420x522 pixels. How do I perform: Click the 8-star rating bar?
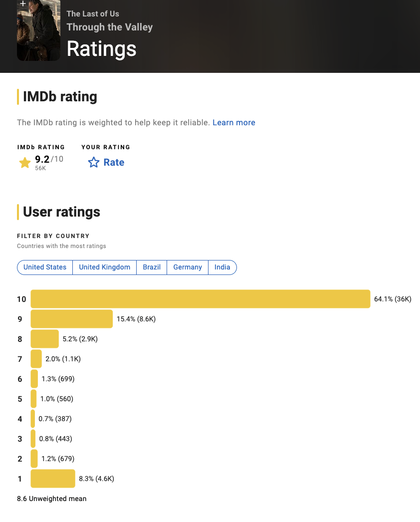(44, 339)
